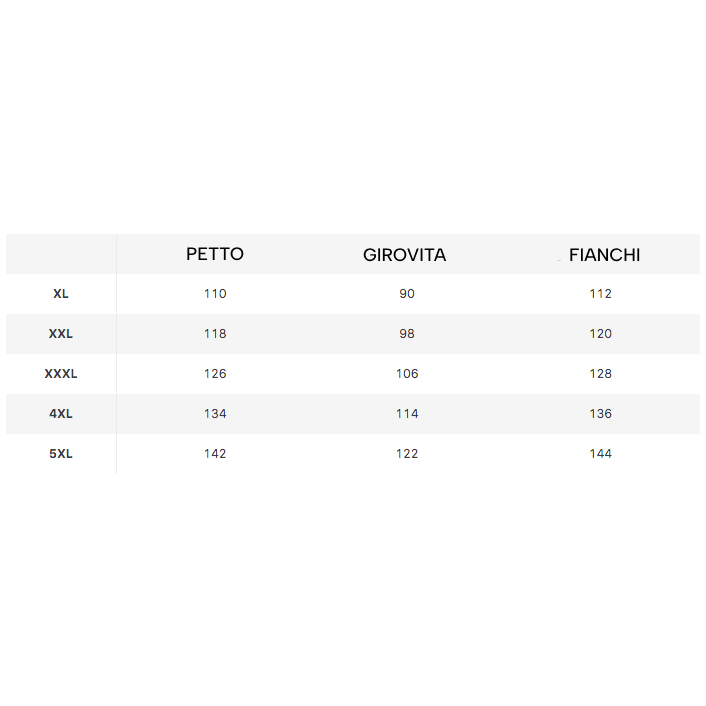
Task: Click the XXL petto value 118
Action: pyautogui.click(x=215, y=334)
